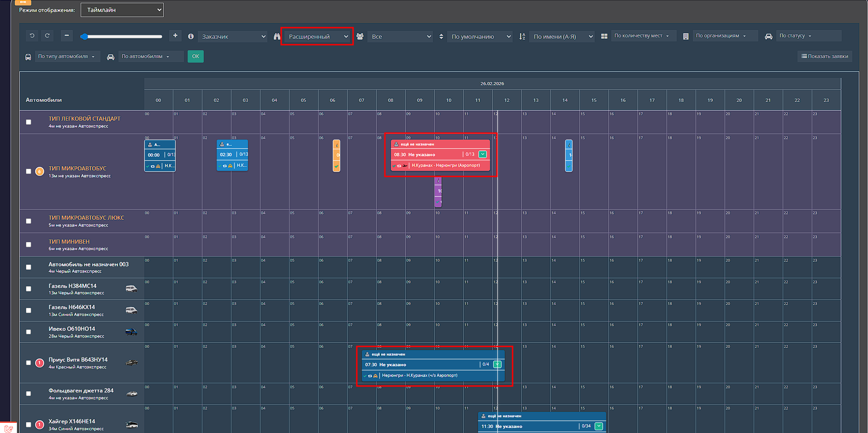The width and height of the screenshot is (868, 433).
Task: Click the green chevron on the red 08:30 card
Action: 483,154
